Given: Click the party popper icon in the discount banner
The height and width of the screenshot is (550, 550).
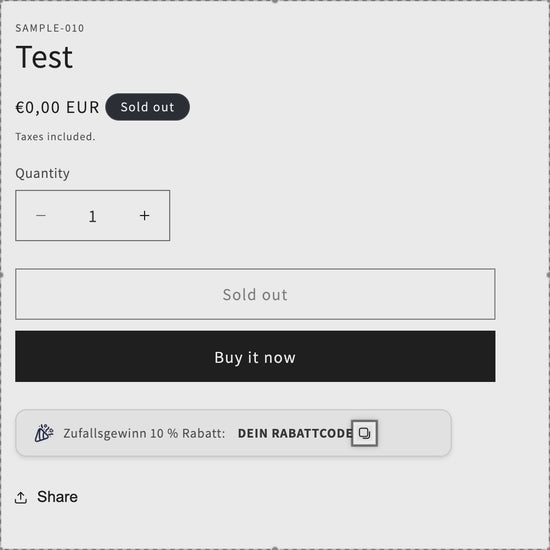Looking at the screenshot, I should point(44,433).
